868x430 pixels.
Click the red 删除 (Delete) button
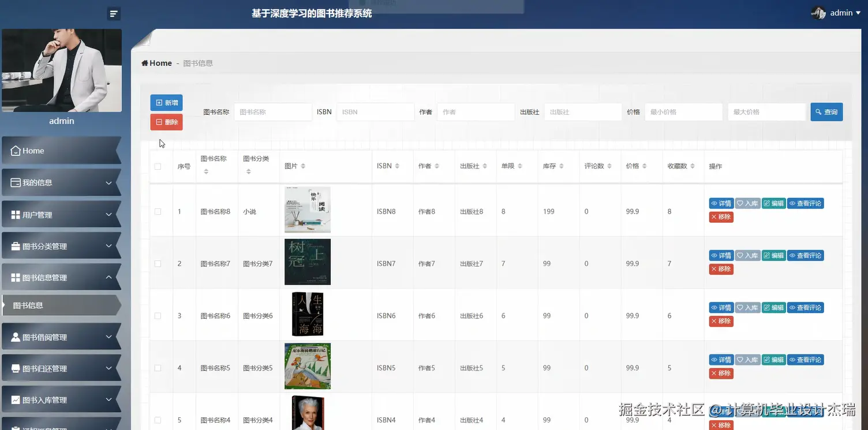166,122
